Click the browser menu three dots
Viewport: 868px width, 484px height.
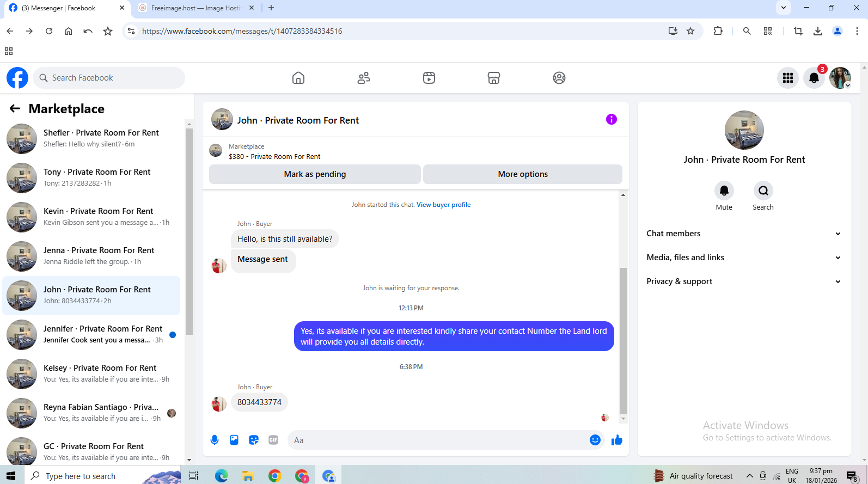pyautogui.click(x=857, y=31)
